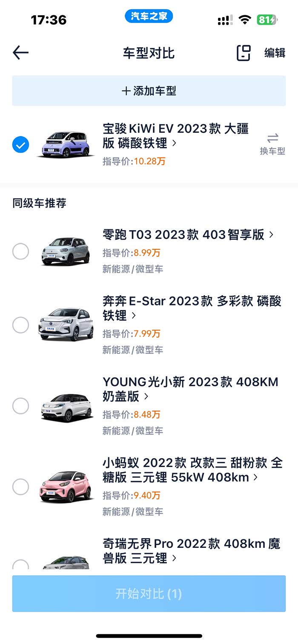Tap the plus icon in 添加车型 bar
Screen dimensions: 298x644
[126, 91]
